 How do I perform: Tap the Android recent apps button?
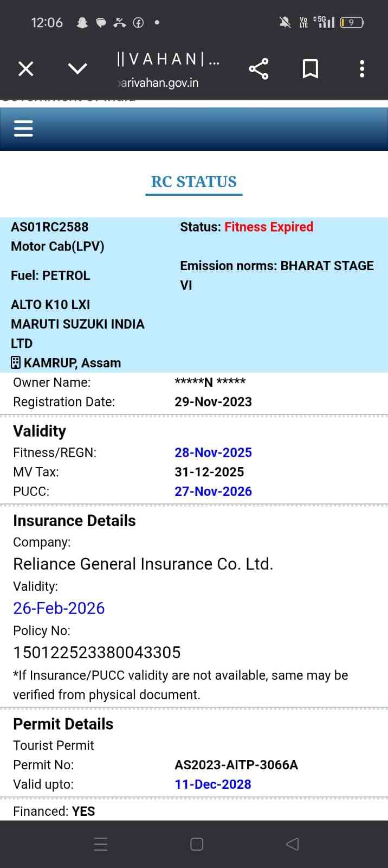pos(101,844)
